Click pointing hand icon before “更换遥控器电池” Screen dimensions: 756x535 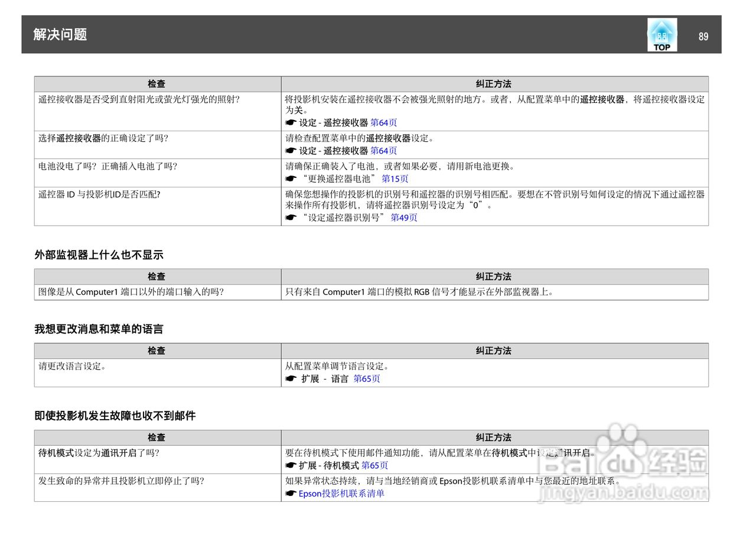coord(291,179)
